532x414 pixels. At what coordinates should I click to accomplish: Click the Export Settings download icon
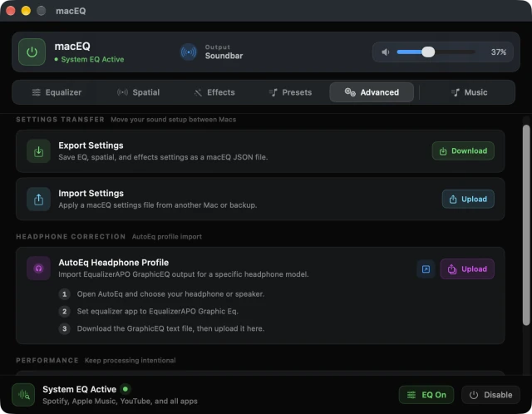click(39, 151)
